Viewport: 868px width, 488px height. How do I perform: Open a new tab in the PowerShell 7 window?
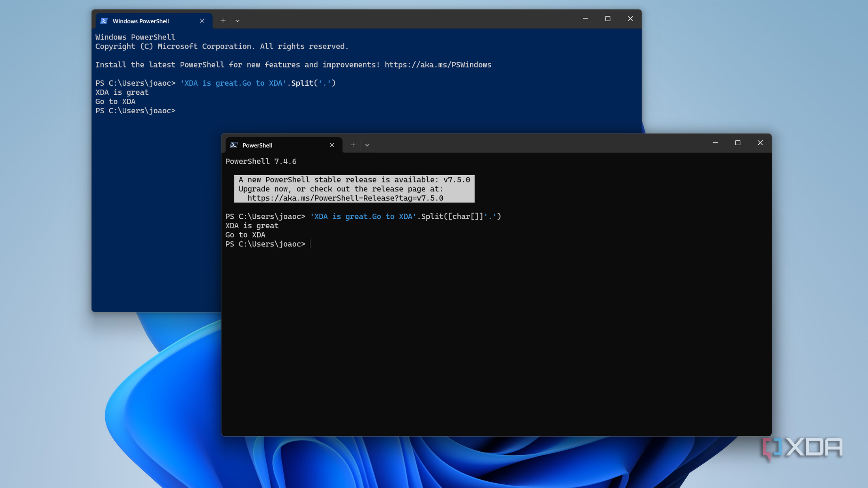pyautogui.click(x=353, y=145)
